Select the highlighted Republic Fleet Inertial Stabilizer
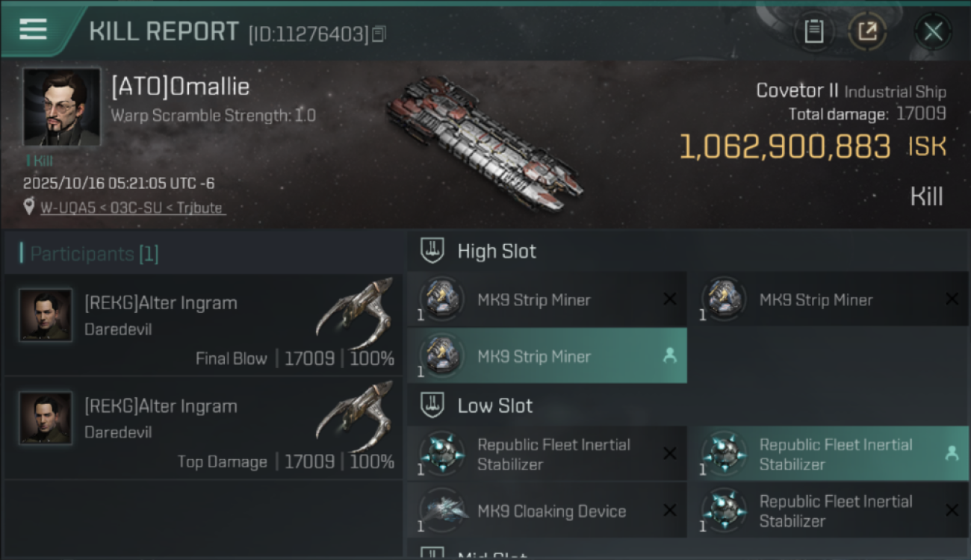The image size is (971, 560). coord(835,454)
